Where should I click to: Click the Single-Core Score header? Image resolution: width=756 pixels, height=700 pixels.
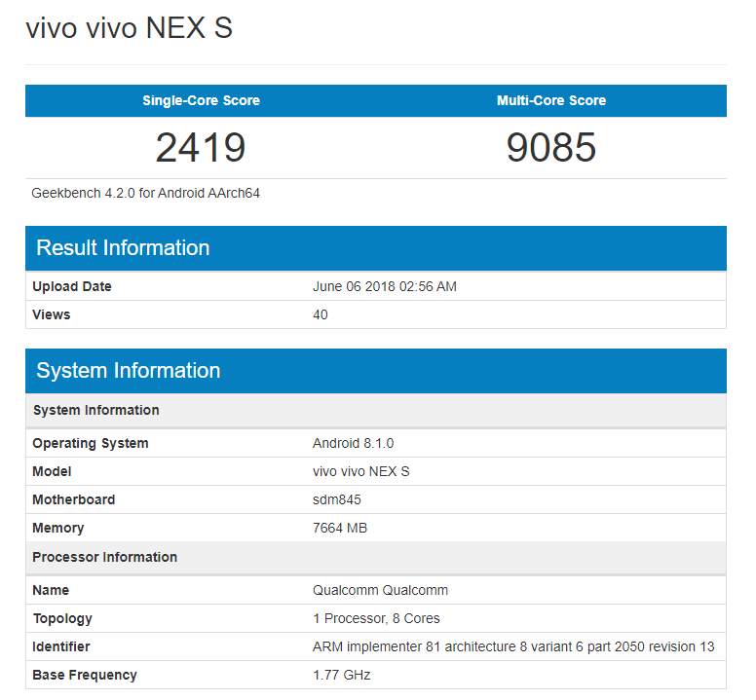(x=201, y=101)
